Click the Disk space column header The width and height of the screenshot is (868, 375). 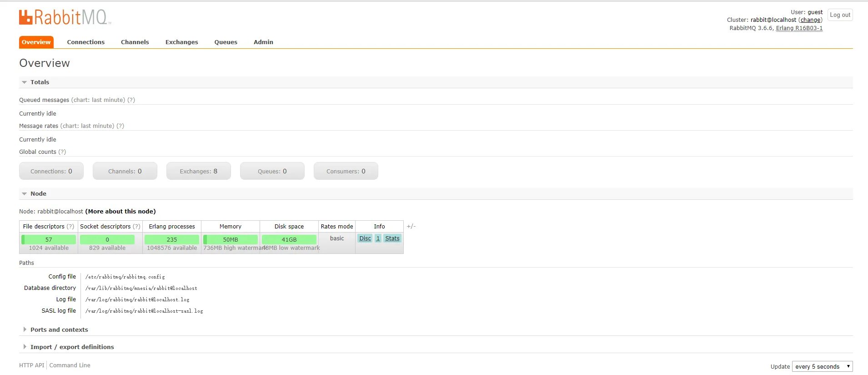click(x=289, y=227)
